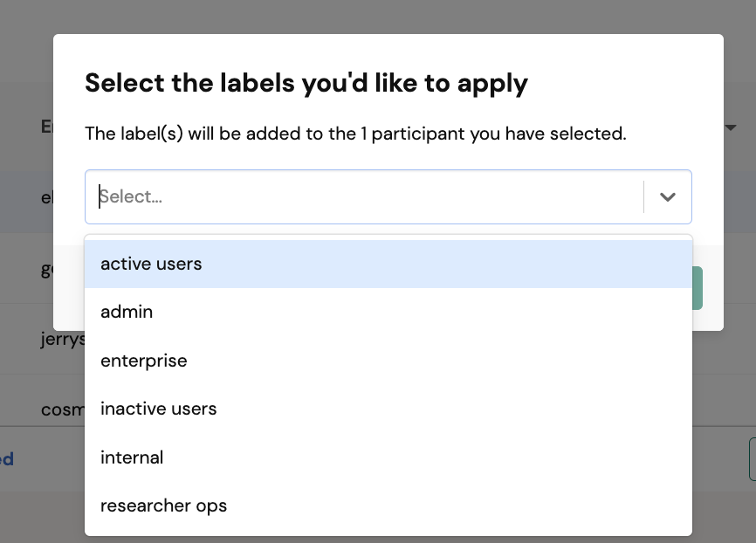
Task: Open the bold blue "ed" link at bottom left
Action: tap(7, 459)
